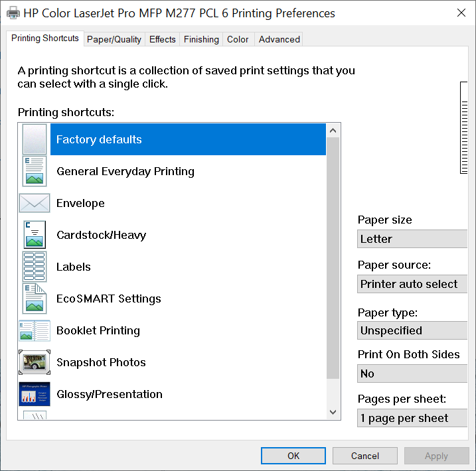The image size is (476, 471).
Task: Go to the Color tab
Action: [x=238, y=39]
